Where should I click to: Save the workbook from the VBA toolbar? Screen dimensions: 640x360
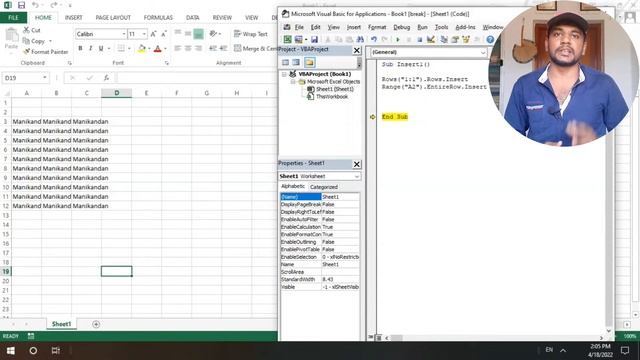[314, 39]
